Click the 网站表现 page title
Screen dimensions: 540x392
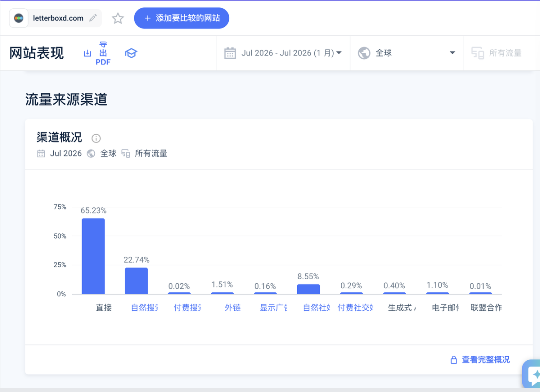(x=37, y=53)
